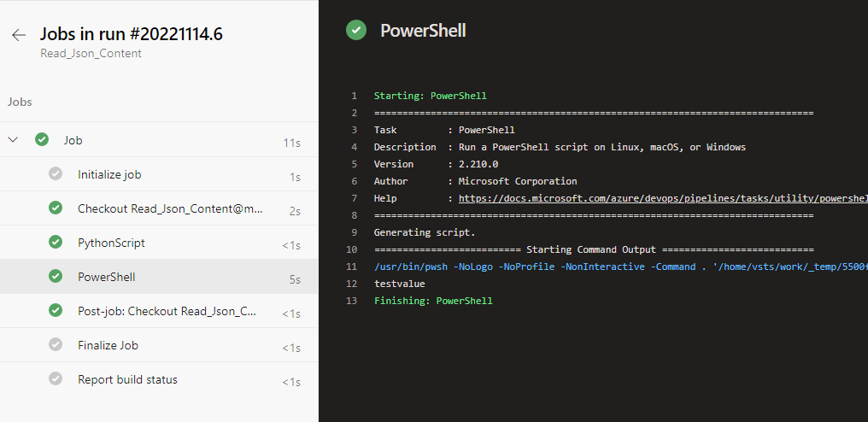868x422 pixels.
Task: Click the 11s duration on the Job row
Action: tap(291, 144)
